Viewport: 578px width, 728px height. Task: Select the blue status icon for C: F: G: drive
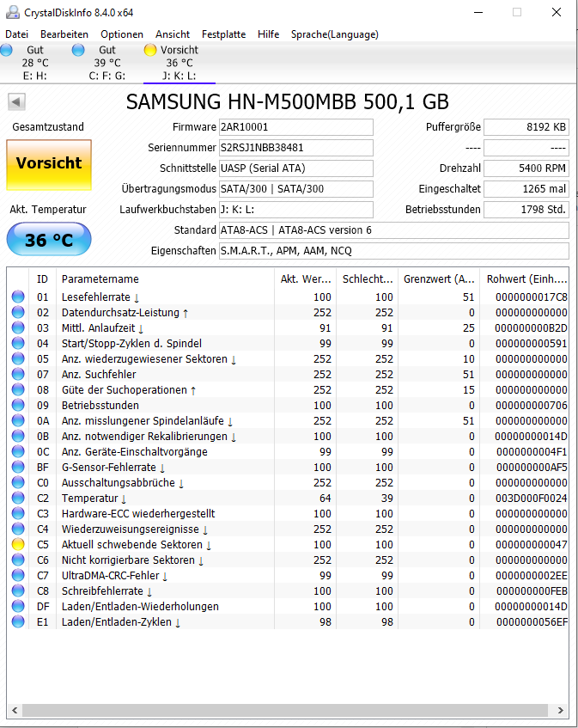pos(78,50)
